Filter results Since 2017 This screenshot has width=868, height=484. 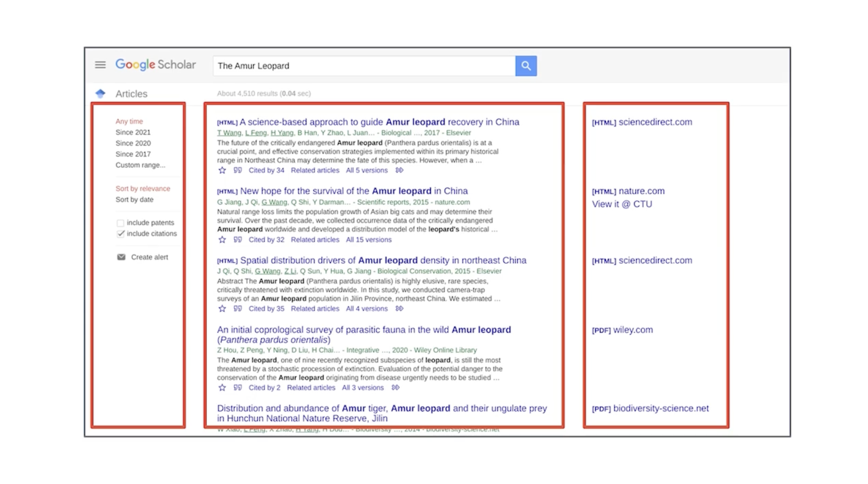[133, 154]
